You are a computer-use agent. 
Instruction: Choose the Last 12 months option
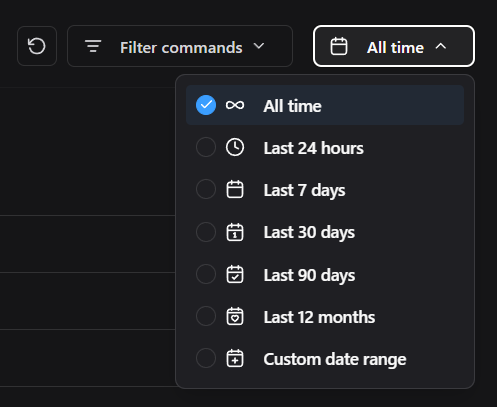click(x=325, y=316)
